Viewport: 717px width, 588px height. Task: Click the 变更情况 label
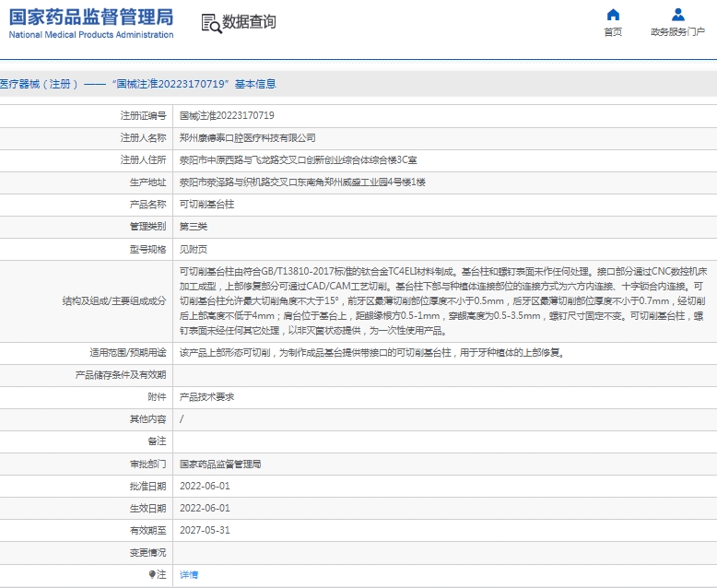click(147, 552)
